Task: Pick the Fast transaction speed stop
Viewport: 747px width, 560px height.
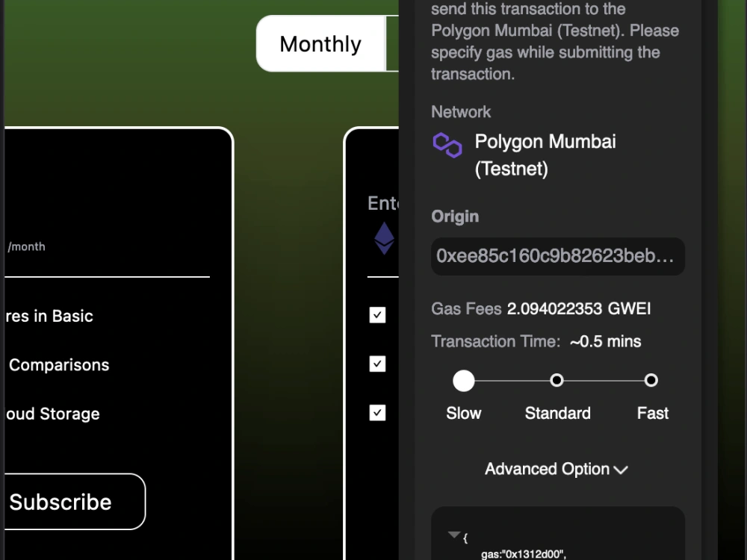Action: pyautogui.click(x=651, y=381)
